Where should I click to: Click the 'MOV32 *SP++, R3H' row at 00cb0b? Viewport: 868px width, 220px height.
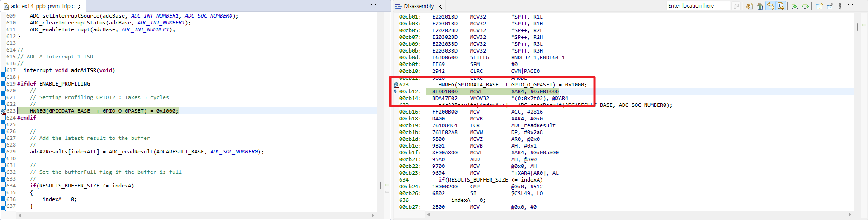pyautogui.click(x=471, y=51)
